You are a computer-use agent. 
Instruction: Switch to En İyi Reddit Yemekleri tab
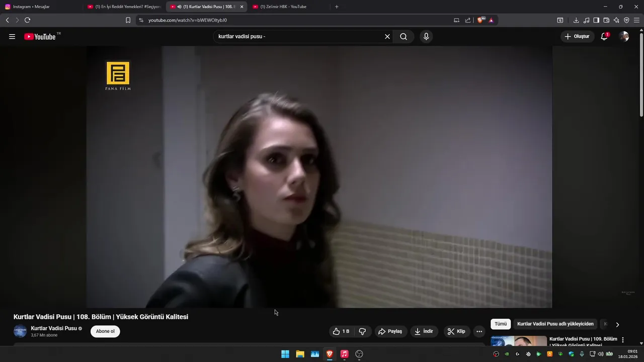coord(124,7)
